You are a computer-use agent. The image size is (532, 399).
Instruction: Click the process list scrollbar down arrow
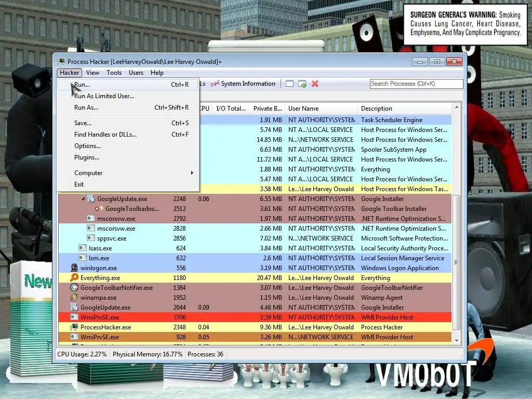pyautogui.click(x=457, y=341)
